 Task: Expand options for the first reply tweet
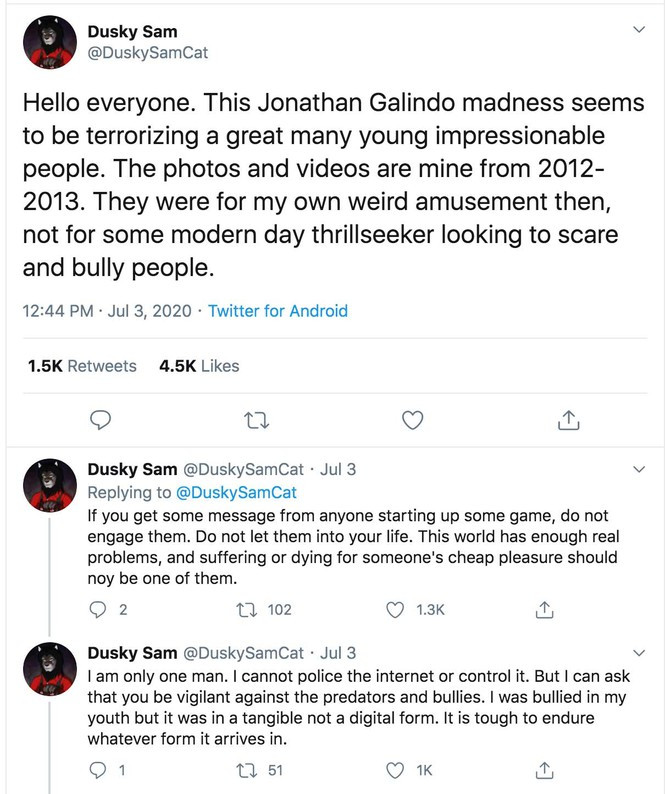click(x=640, y=469)
